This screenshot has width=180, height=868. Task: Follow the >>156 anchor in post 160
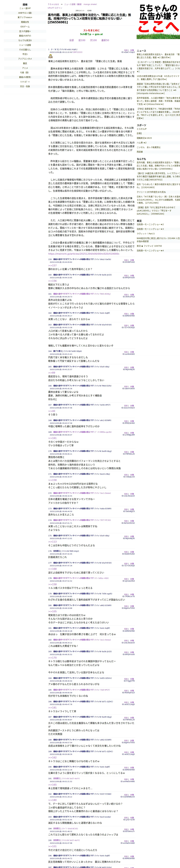pyautogui.click(x=52, y=281)
